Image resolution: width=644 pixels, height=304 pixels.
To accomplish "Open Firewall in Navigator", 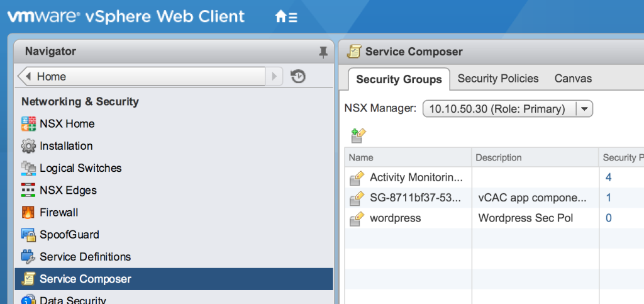I will (x=58, y=212).
